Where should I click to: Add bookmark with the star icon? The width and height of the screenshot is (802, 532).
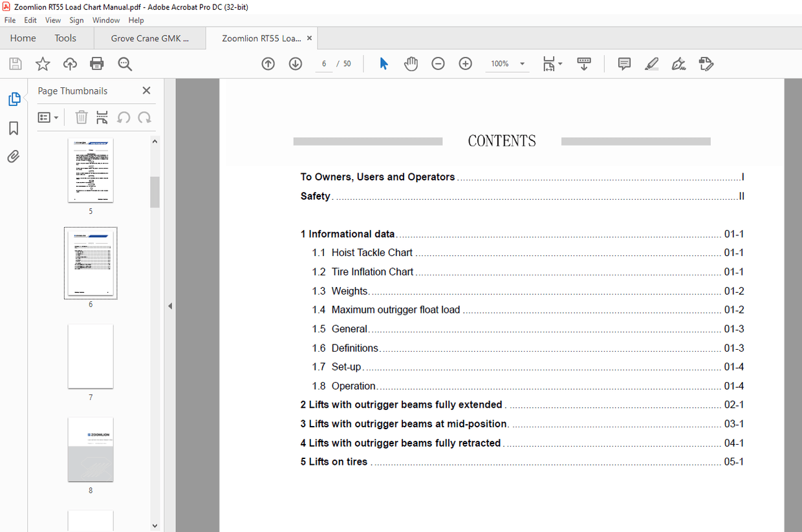(43, 63)
